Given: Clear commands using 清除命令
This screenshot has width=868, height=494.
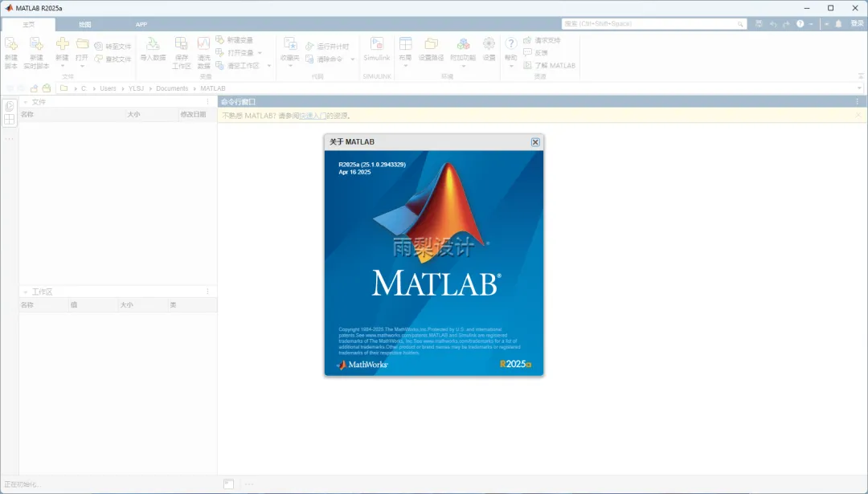Looking at the screenshot, I should [325, 59].
